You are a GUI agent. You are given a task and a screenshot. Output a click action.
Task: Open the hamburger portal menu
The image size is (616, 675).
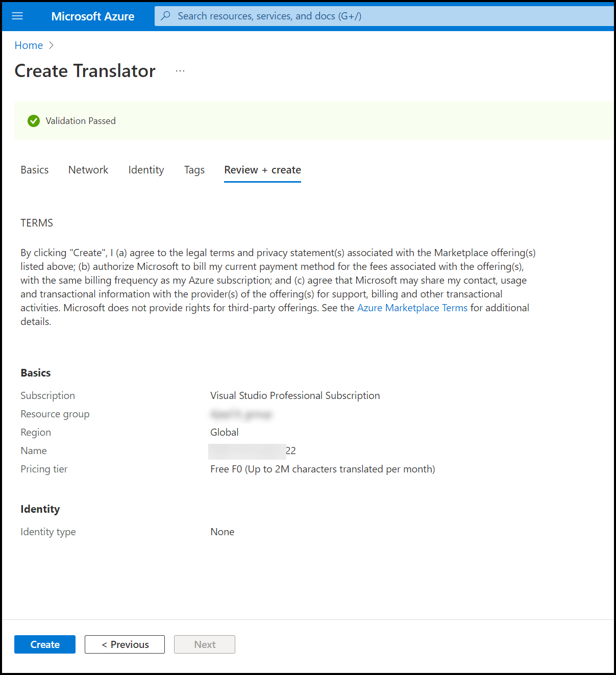(x=17, y=16)
